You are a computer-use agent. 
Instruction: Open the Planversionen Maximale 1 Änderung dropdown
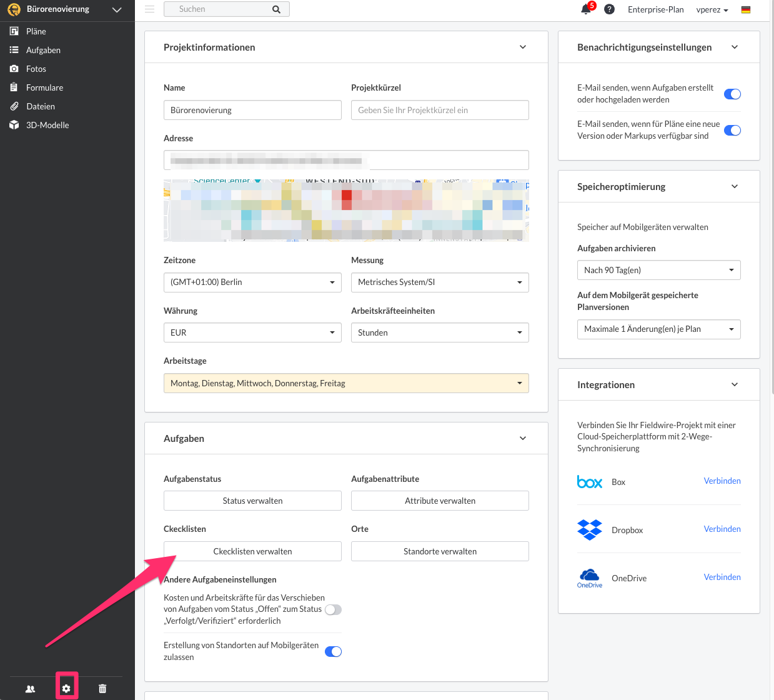[x=658, y=329]
